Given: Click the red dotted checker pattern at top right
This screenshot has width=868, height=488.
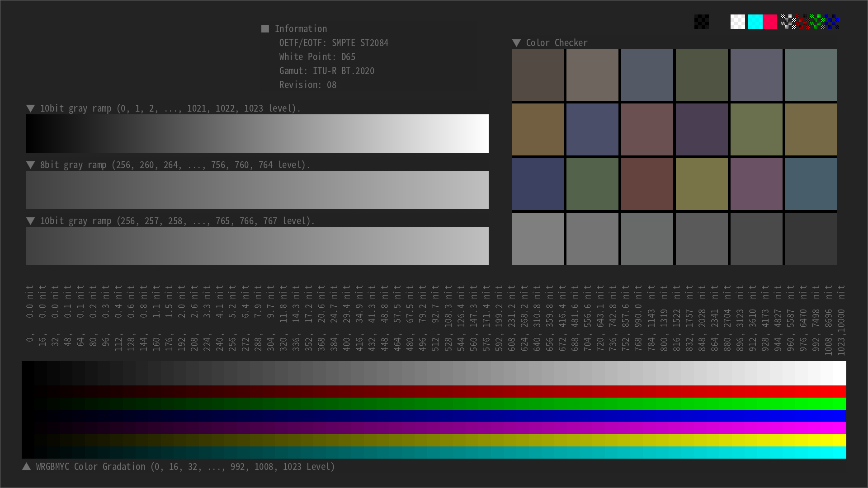Looking at the screenshot, I should [x=803, y=22].
